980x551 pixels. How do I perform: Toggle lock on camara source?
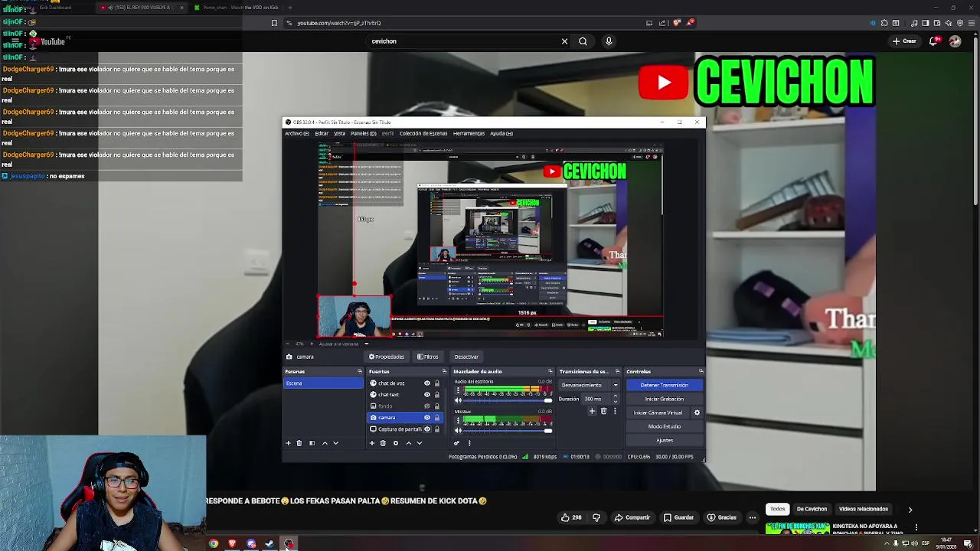click(x=437, y=418)
